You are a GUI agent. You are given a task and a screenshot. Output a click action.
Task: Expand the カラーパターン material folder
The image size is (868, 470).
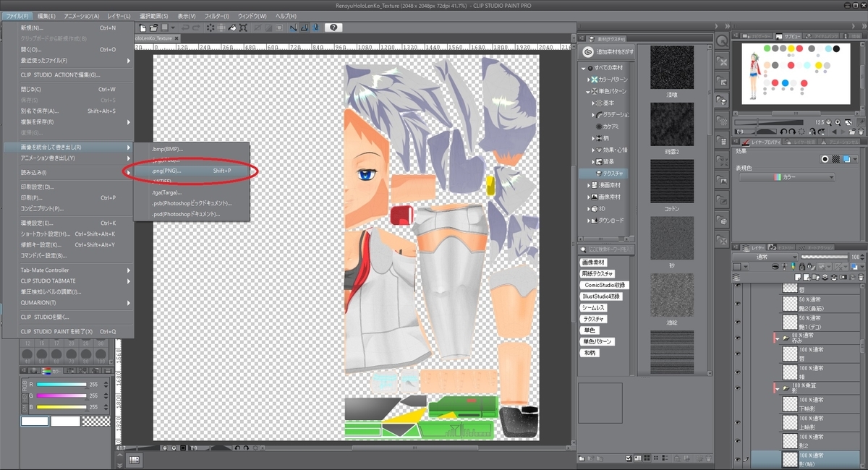click(588, 79)
